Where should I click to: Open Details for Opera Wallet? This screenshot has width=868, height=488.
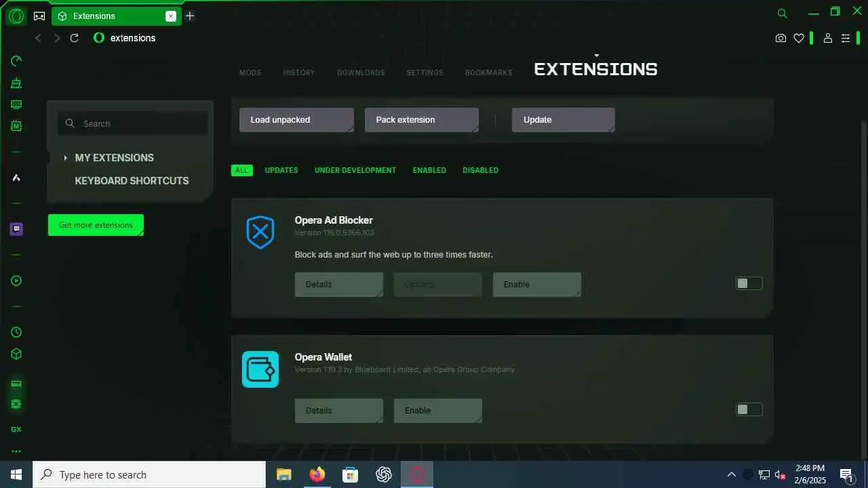pyautogui.click(x=339, y=411)
